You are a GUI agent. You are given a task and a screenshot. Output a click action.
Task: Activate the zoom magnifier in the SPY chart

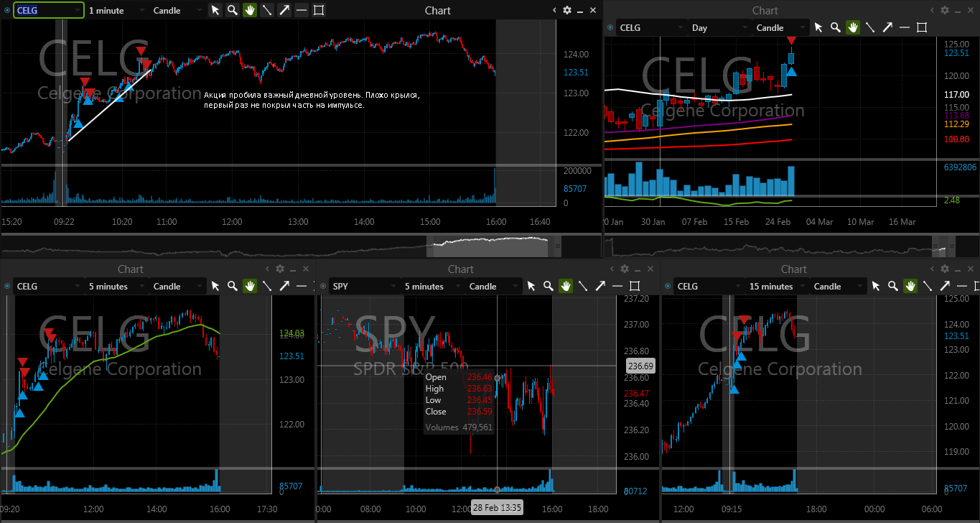click(549, 286)
